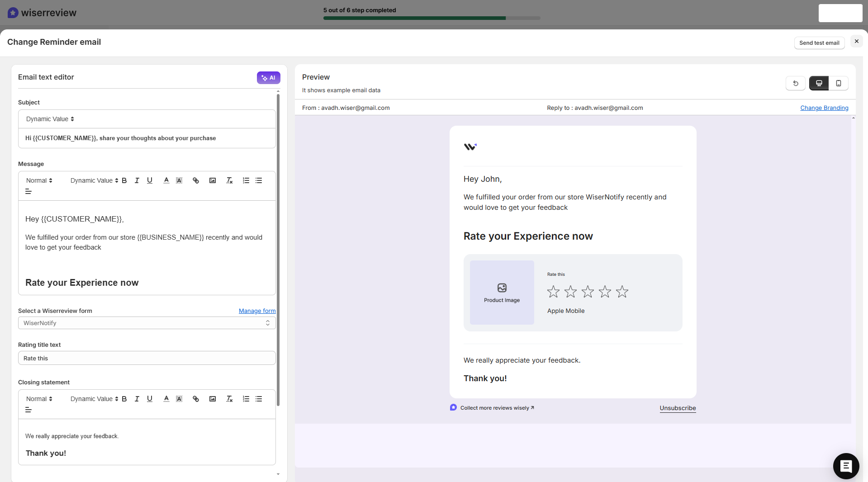Open the AI assistant in the email editor
The width and height of the screenshot is (868, 482).
tap(268, 77)
